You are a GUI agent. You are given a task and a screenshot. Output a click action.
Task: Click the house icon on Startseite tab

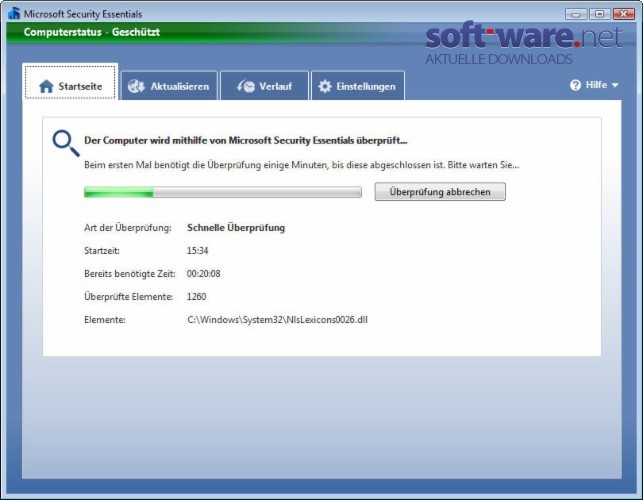[46, 86]
